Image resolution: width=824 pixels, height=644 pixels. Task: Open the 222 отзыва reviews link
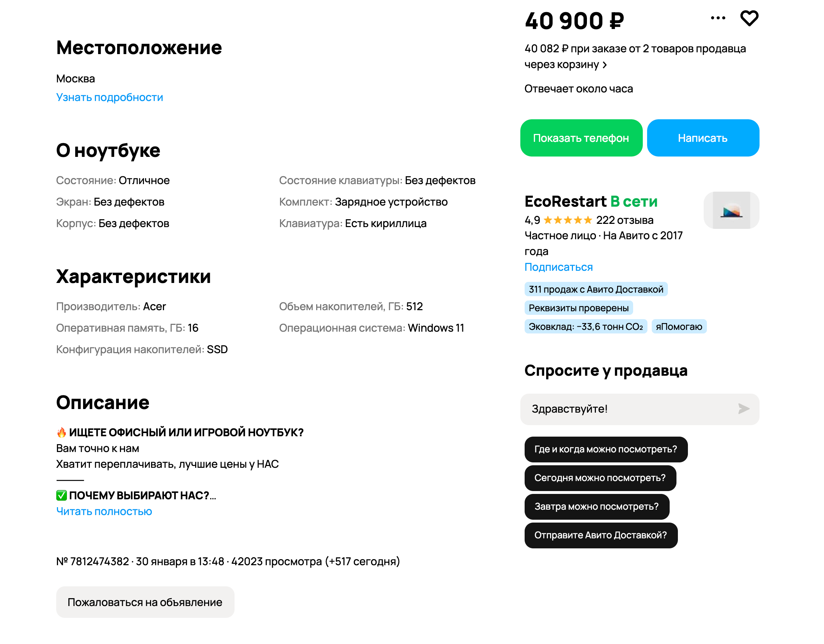tap(625, 220)
